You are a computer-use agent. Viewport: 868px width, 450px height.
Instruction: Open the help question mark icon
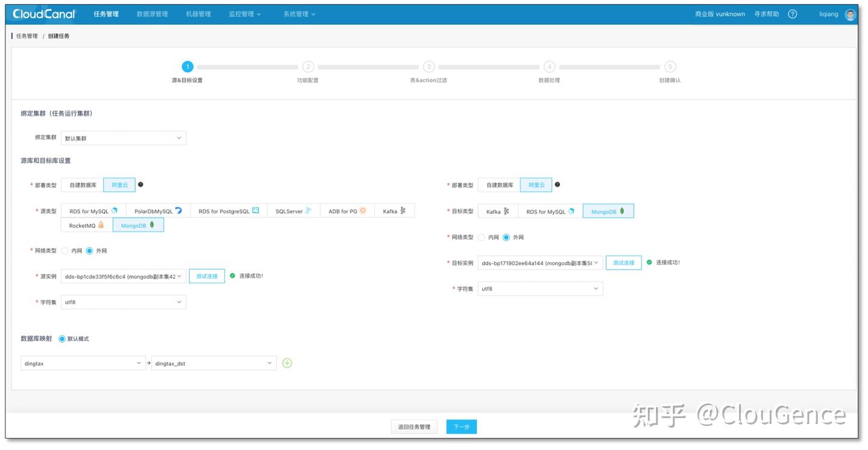point(792,13)
